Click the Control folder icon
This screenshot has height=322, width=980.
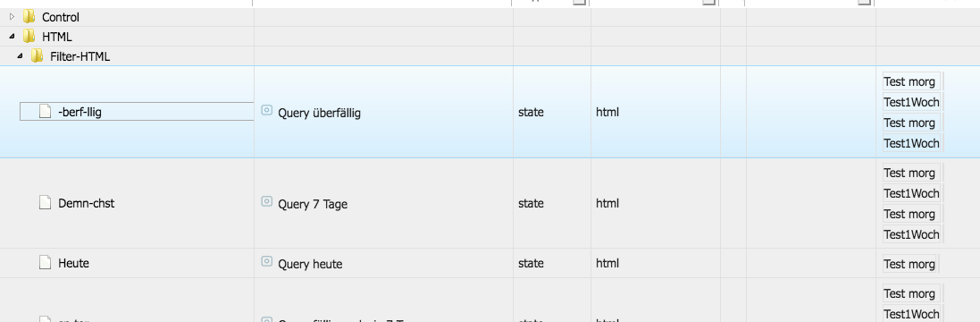tap(29, 17)
